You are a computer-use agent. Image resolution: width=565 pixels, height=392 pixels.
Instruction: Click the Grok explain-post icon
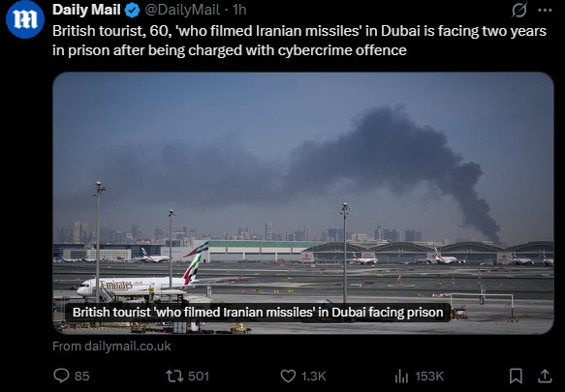click(x=519, y=10)
